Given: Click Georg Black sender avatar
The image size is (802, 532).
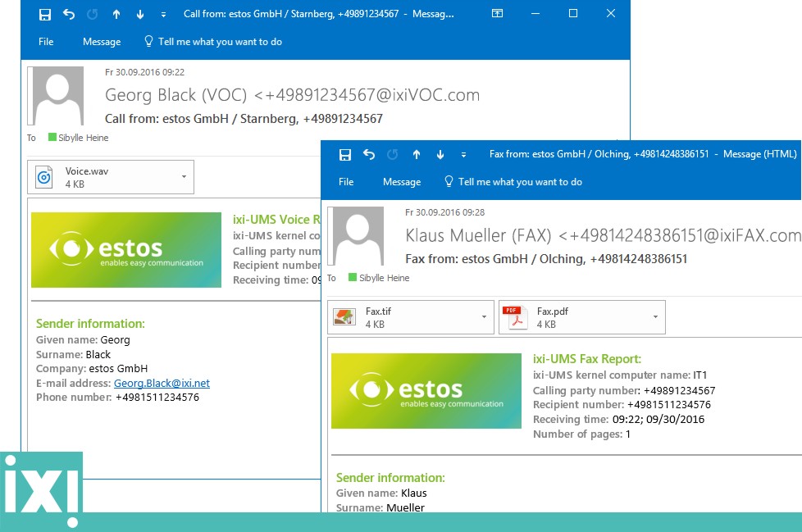Looking at the screenshot, I should (x=55, y=96).
